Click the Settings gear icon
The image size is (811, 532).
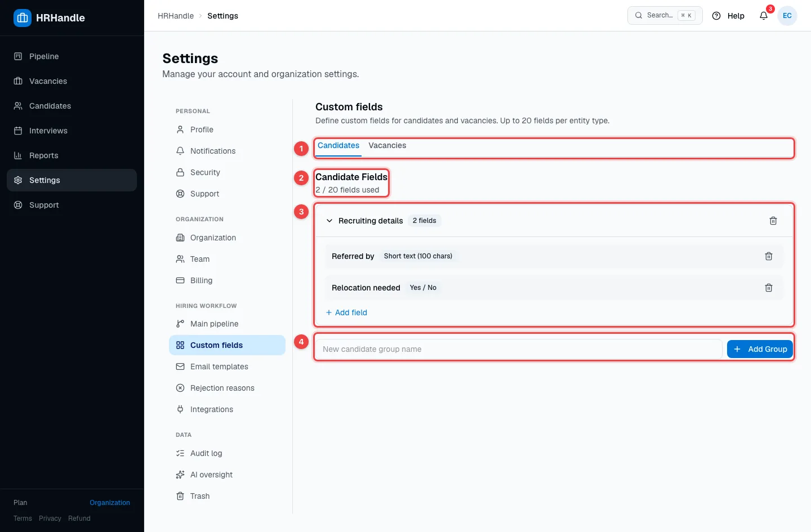point(18,180)
